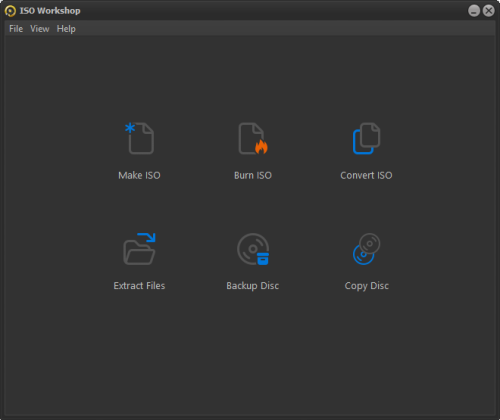
Task: Click the Extract Files label
Action: tap(139, 286)
